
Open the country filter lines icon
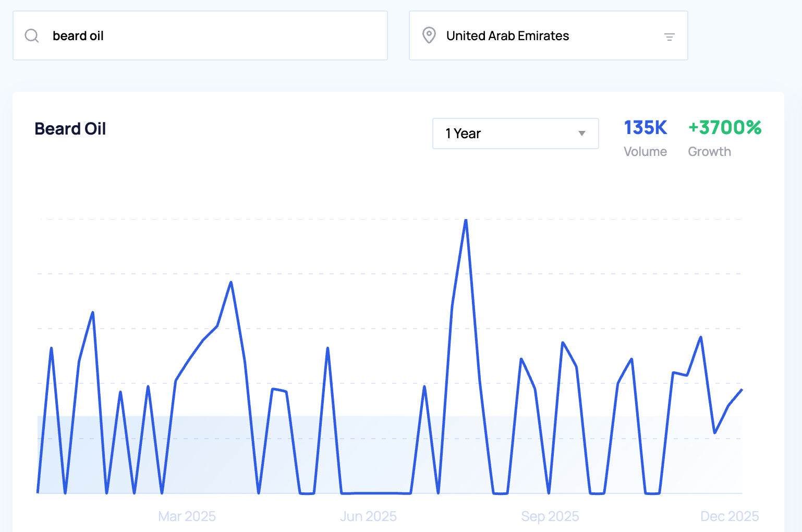click(669, 37)
